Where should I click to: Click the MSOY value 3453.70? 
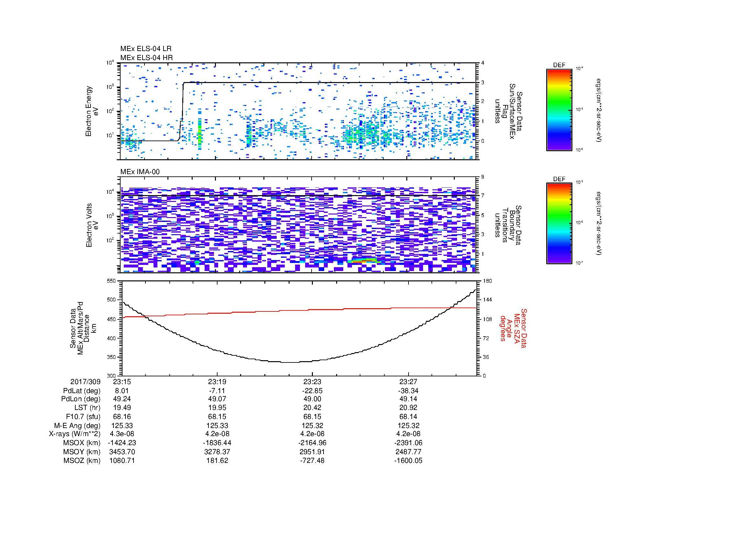tap(122, 452)
